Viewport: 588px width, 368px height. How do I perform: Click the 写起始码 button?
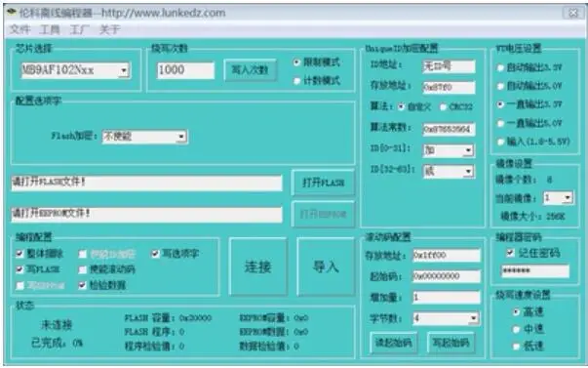[x=451, y=343]
